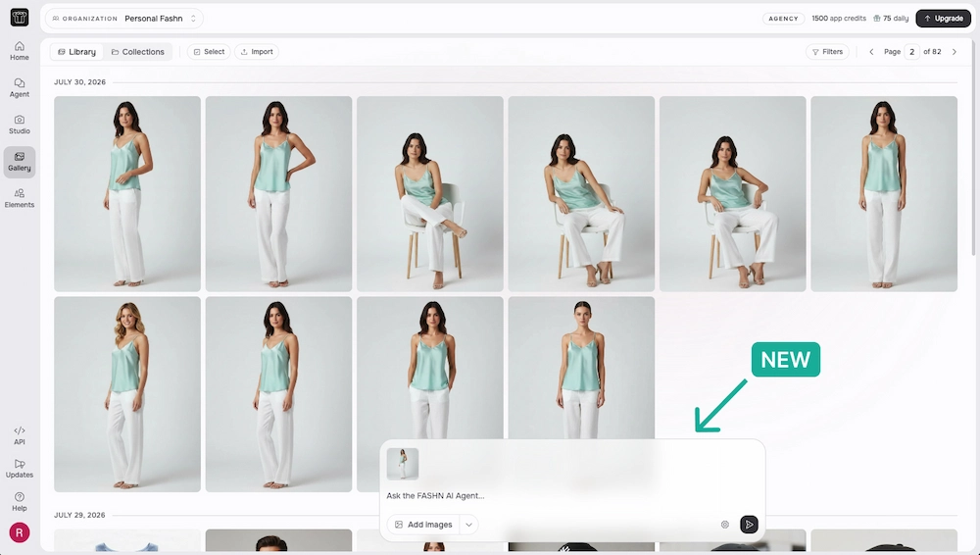Viewport: 980px width, 555px height.
Task: Click the Upgrade button
Action: click(943, 19)
